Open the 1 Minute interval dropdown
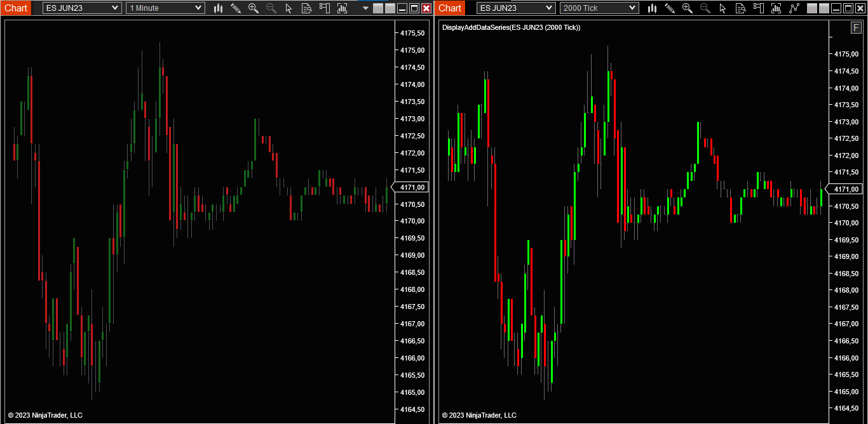Viewport: 868px width, 424px height. click(x=165, y=8)
